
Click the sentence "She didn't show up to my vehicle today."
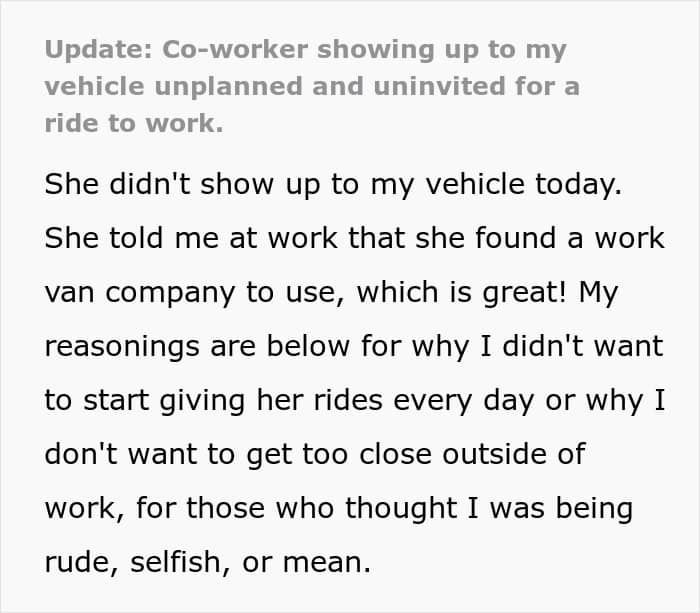tap(333, 184)
